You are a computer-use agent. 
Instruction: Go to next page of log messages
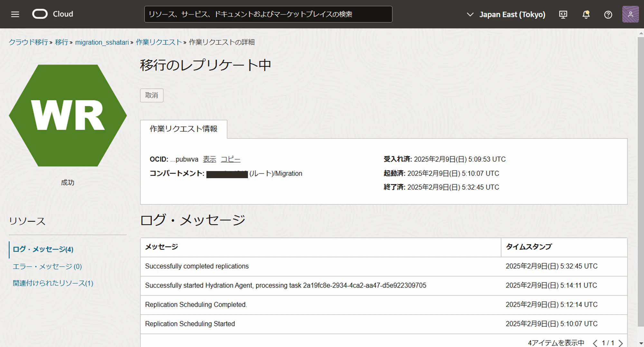(x=620, y=343)
